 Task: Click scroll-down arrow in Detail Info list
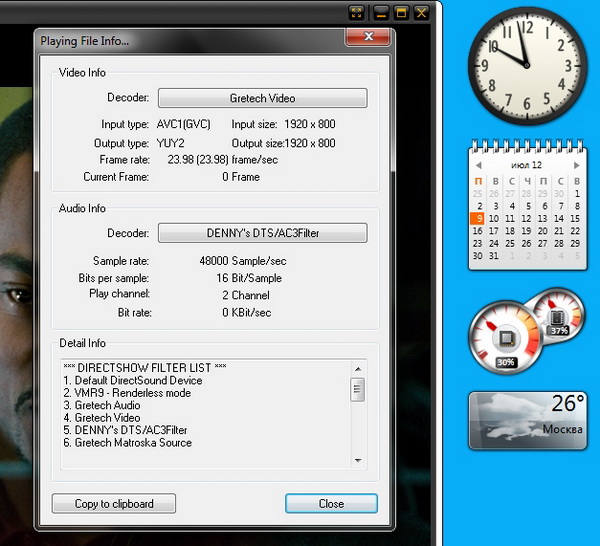pyautogui.click(x=358, y=461)
